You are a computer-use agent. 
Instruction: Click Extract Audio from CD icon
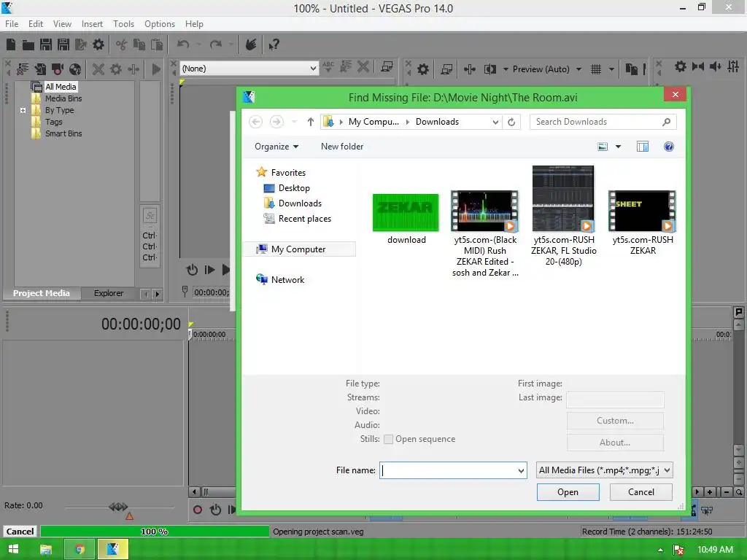point(75,69)
